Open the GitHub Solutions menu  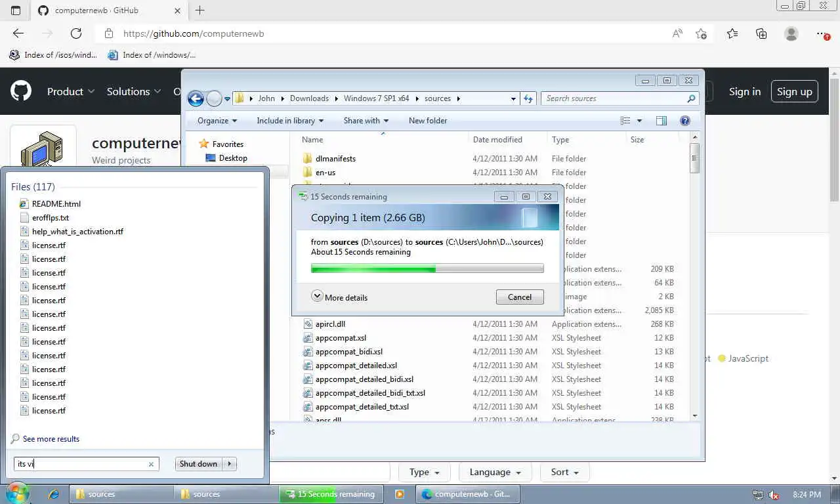coord(135,92)
